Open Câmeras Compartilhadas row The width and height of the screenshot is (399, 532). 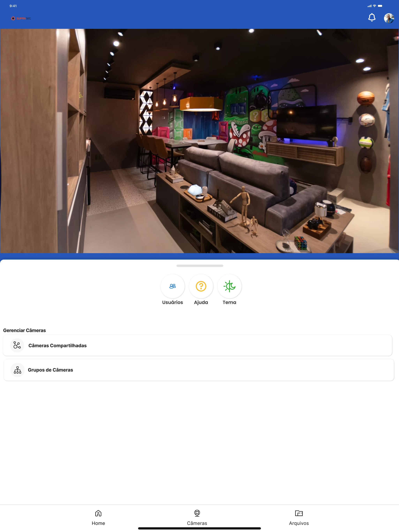point(198,345)
